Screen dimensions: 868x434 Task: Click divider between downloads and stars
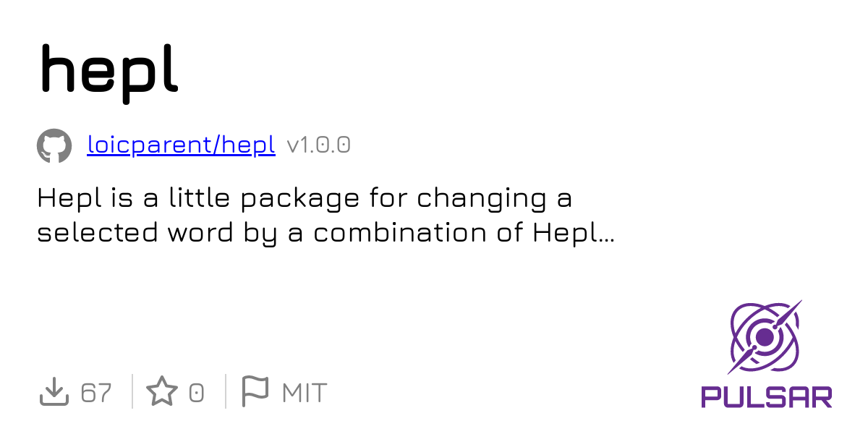(132, 391)
